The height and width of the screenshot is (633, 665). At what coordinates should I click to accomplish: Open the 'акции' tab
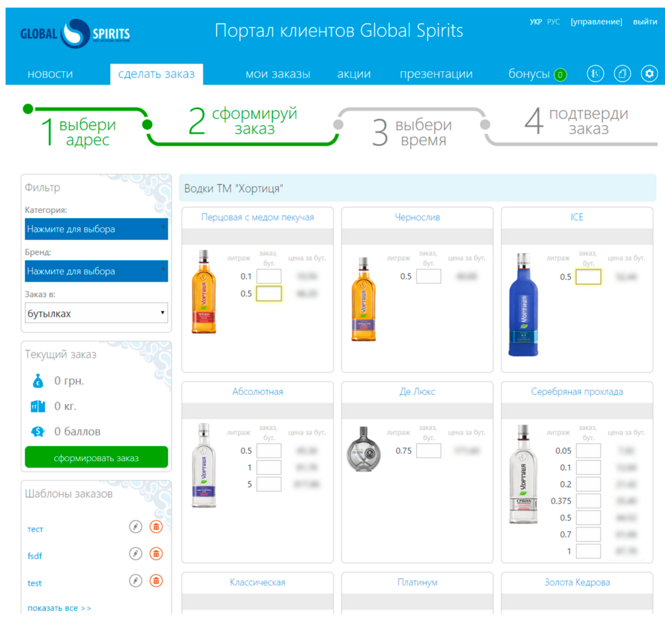coord(354,74)
